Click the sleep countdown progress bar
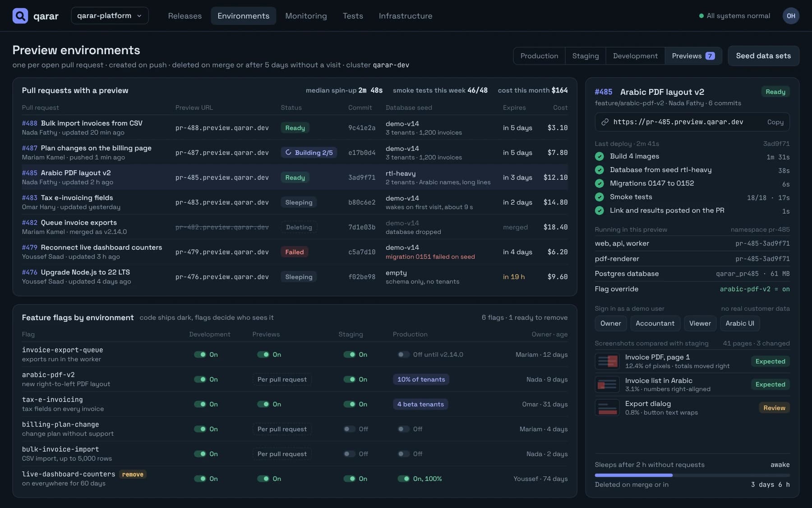The height and width of the screenshot is (508, 812). pos(692,475)
